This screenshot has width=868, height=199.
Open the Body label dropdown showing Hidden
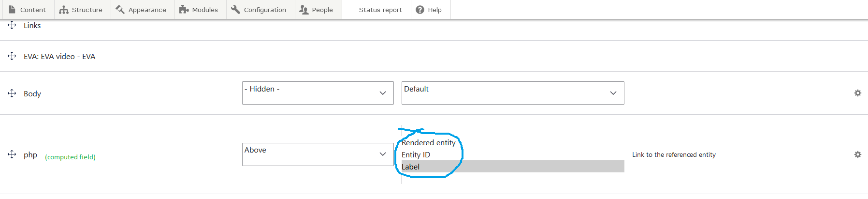[x=318, y=93]
